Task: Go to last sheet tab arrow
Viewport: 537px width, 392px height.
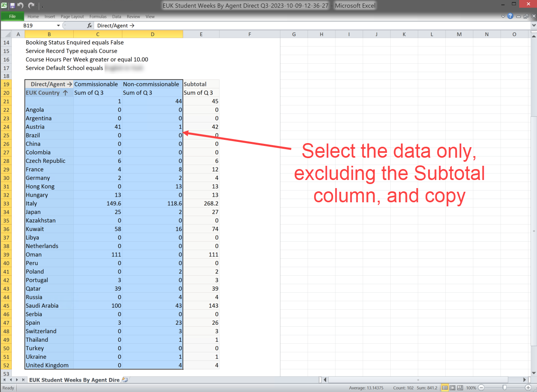Action: pyautogui.click(x=23, y=380)
